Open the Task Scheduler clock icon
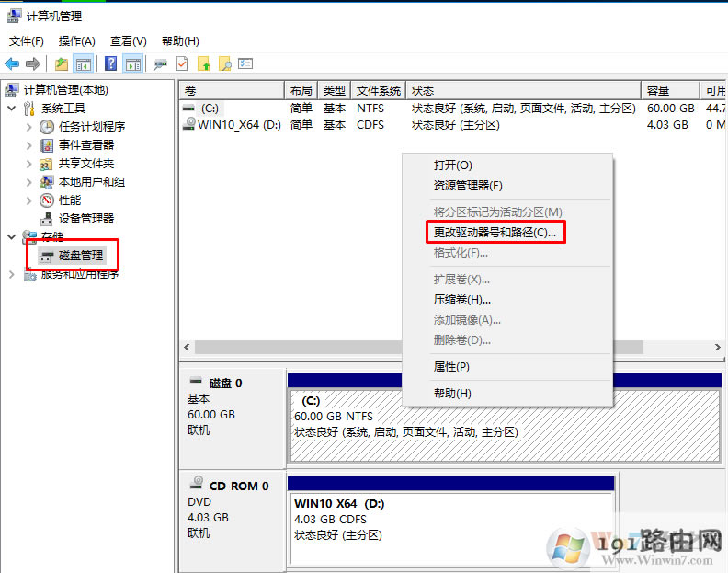The image size is (728, 573). click(x=47, y=127)
